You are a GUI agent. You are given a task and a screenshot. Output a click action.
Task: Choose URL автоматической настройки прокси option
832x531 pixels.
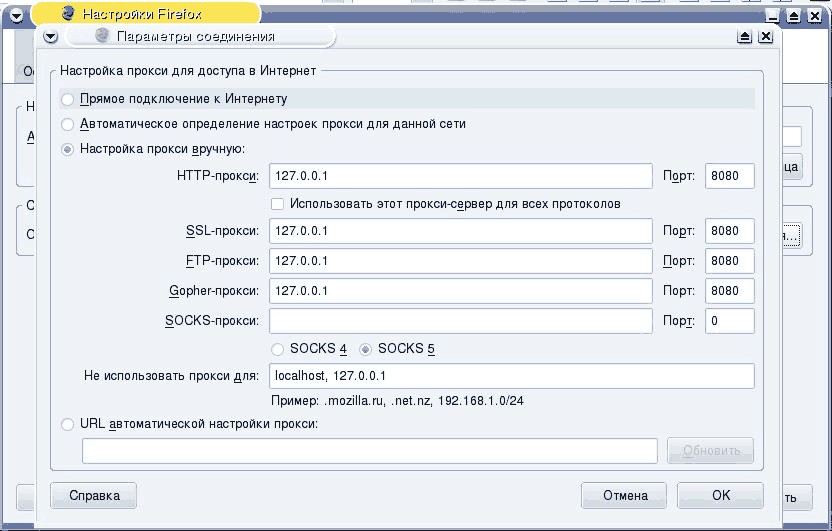point(68,424)
